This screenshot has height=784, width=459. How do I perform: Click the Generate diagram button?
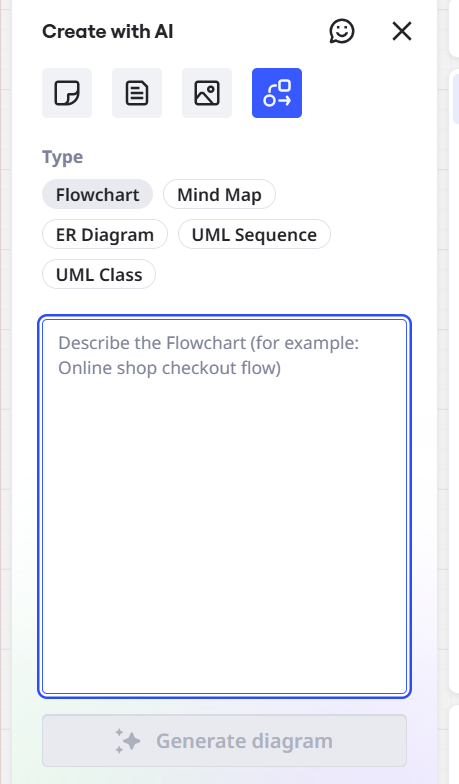click(224, 740)
